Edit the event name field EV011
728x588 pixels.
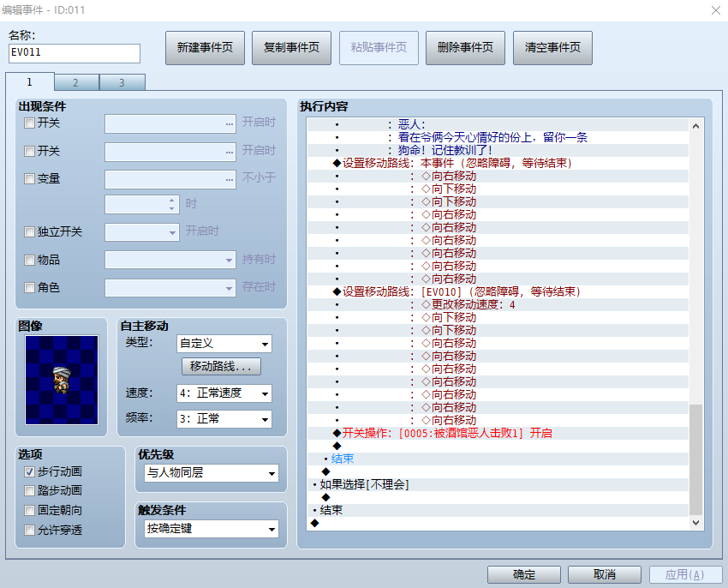pyautogui.click(x=75, y=53)
